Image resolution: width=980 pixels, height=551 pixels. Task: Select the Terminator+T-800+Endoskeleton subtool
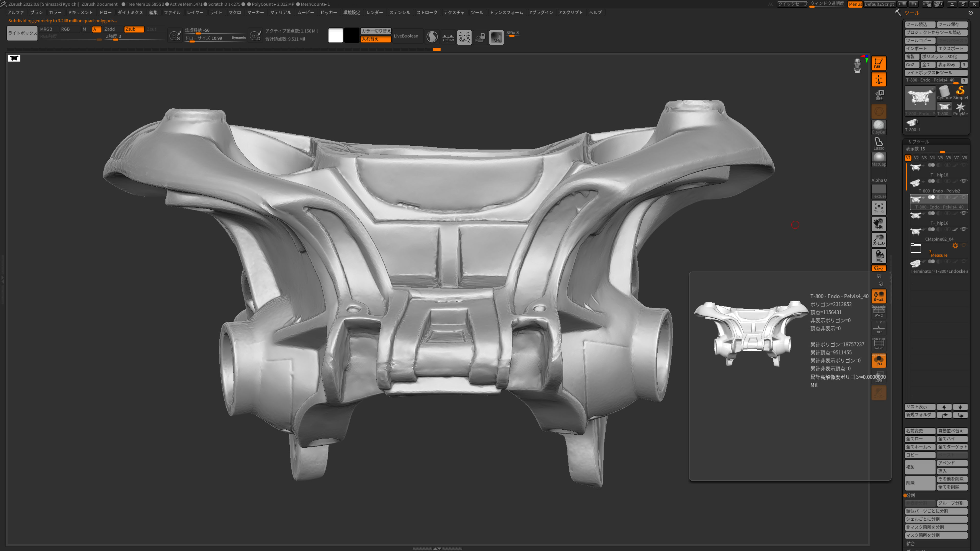point(939,266)
